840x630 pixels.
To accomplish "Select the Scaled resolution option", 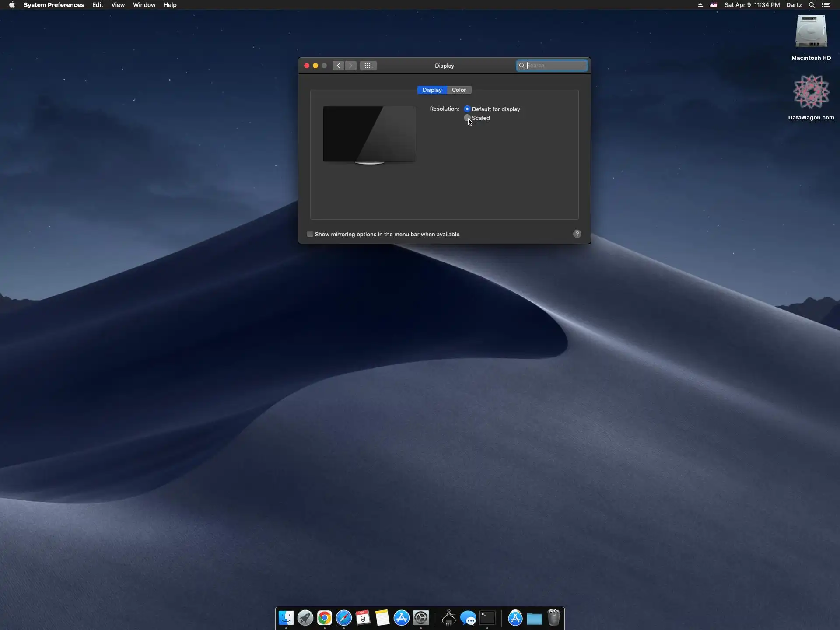I will point(467,118).
